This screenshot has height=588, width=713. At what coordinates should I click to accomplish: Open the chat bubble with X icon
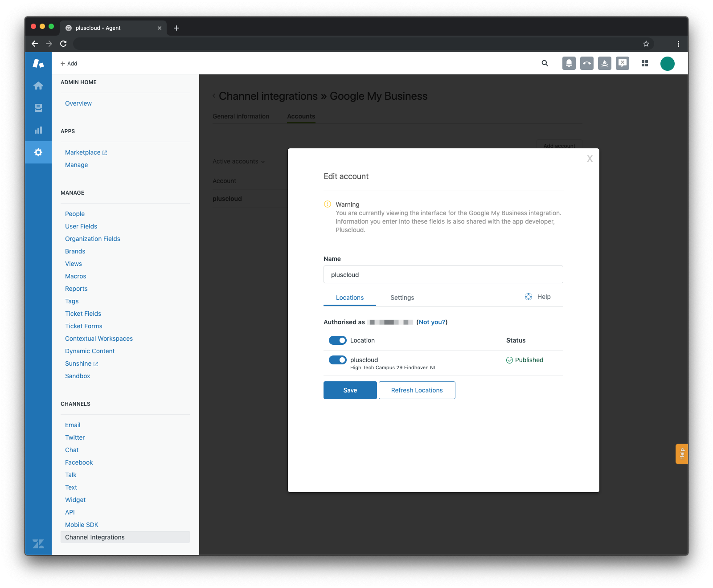623,63
